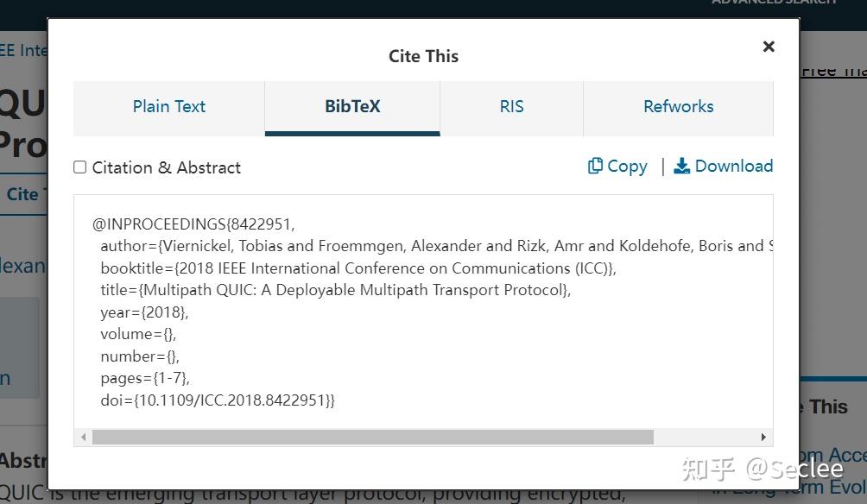Screen dimensions: 867x504
Task: Tick the Citation & Abstract checkbox
Action: pos(80,167)
